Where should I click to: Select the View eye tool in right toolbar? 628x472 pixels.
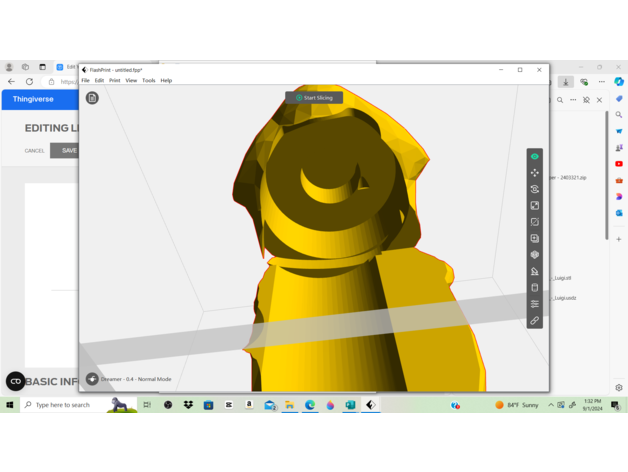(534, 157)
